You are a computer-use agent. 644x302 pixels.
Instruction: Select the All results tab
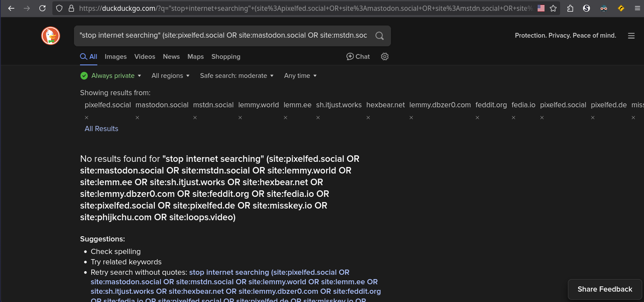(89, 57)
